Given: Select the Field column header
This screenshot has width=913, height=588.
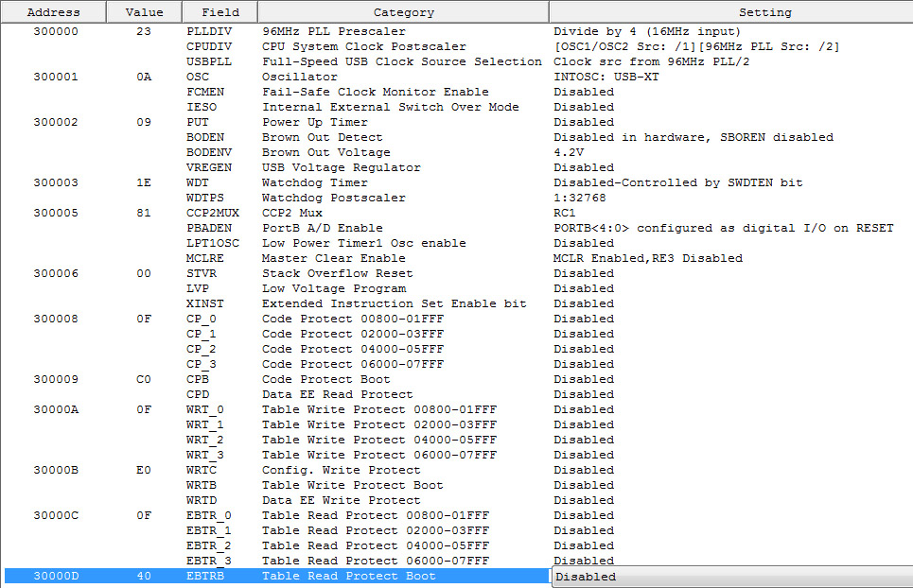Looking at the screenshot, I should pos(219,12).
